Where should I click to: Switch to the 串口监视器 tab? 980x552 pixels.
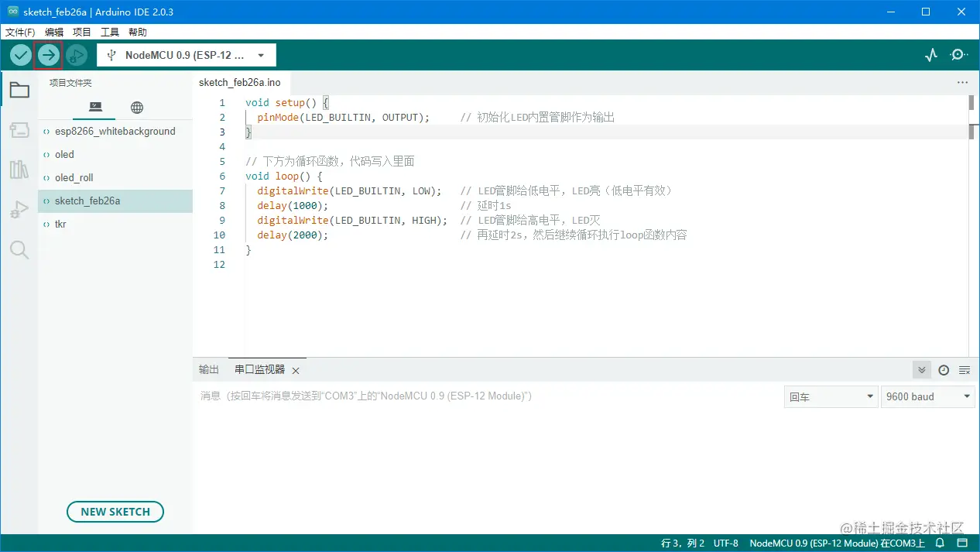(260, 370)
